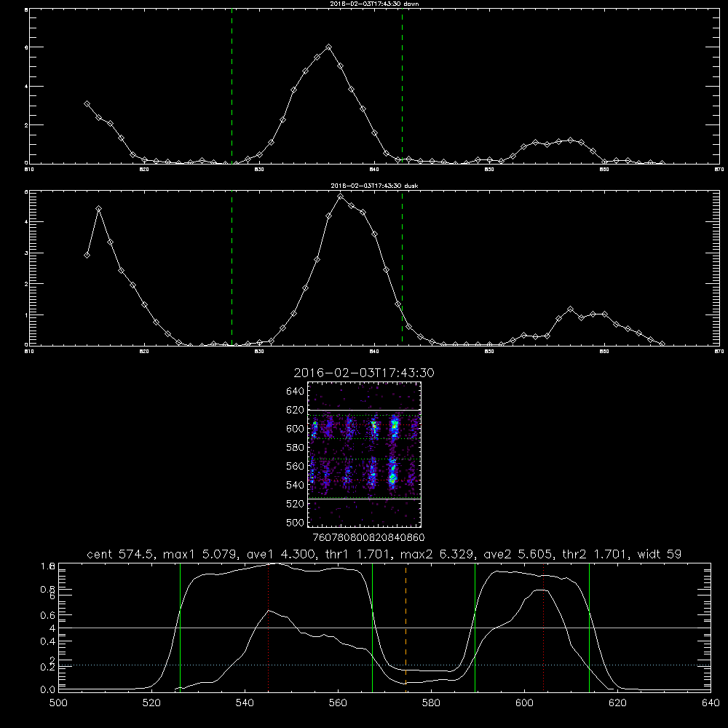Click the left red dotted line in the bottom plot

tap(269, 627)
